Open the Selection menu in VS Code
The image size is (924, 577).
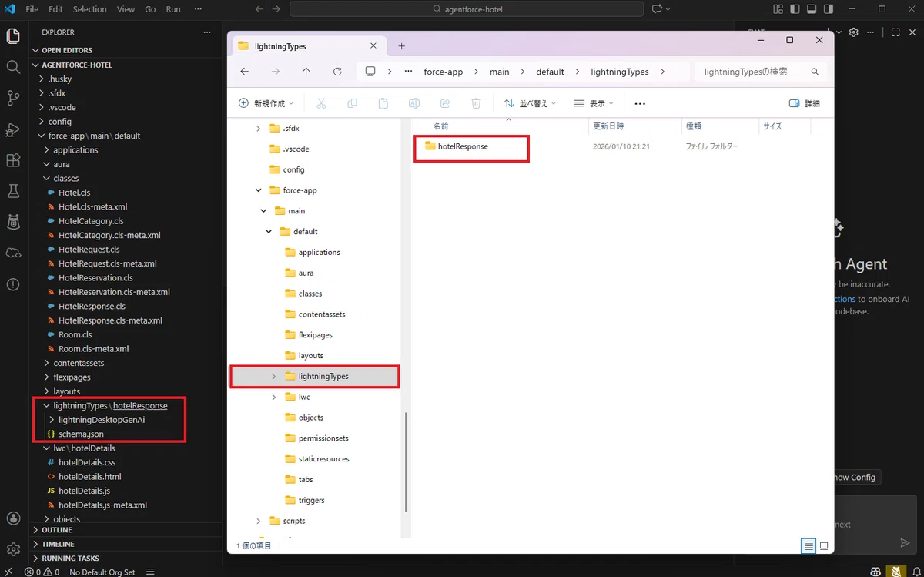90,9
